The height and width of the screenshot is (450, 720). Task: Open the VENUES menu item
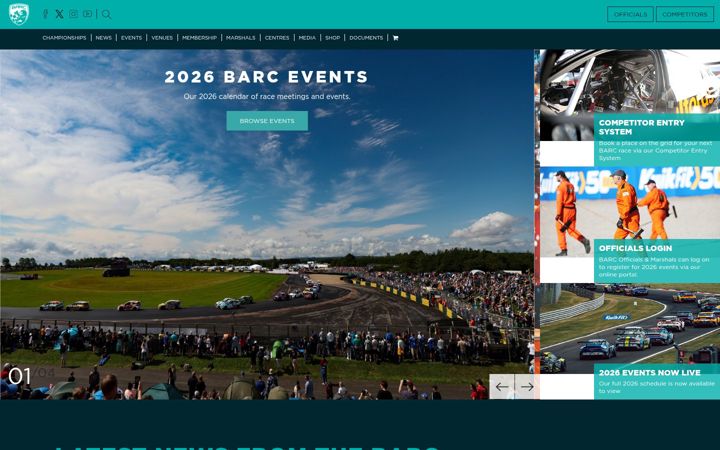[x=162, y=38]
